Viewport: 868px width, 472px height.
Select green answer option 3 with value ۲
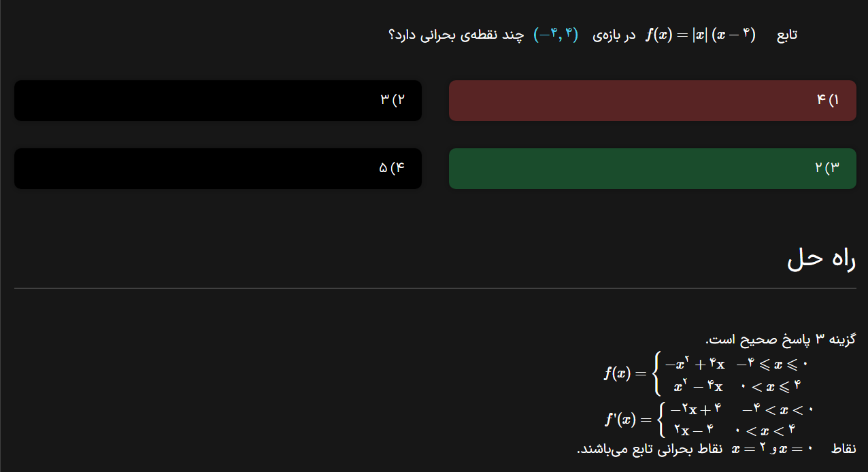[652, 169]
